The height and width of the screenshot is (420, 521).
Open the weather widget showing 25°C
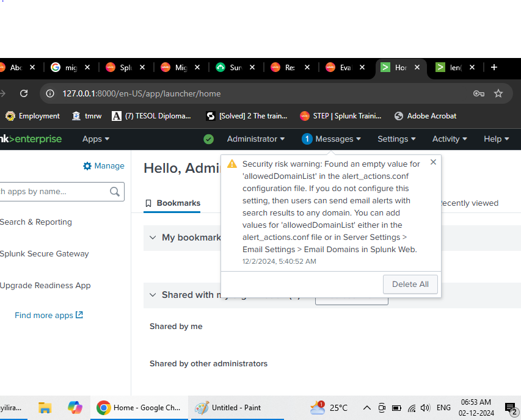click(329, 407)
